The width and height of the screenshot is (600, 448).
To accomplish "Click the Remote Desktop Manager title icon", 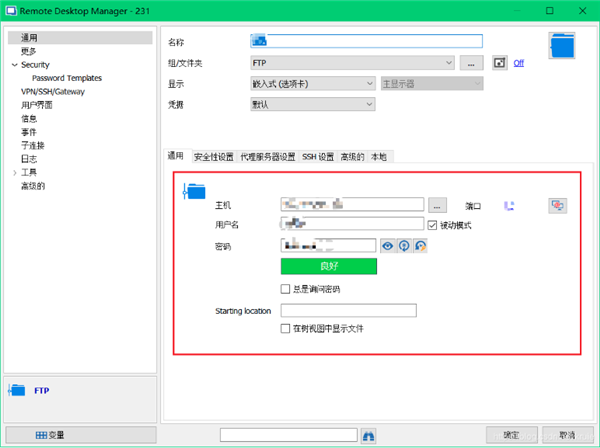I will (x=11, y=11).
